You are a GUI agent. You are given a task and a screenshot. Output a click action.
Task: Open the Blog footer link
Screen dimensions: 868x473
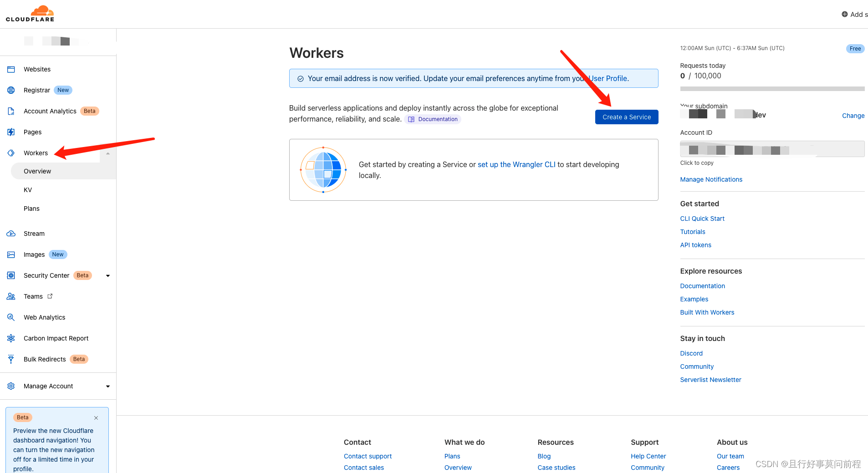pos(544,456)
